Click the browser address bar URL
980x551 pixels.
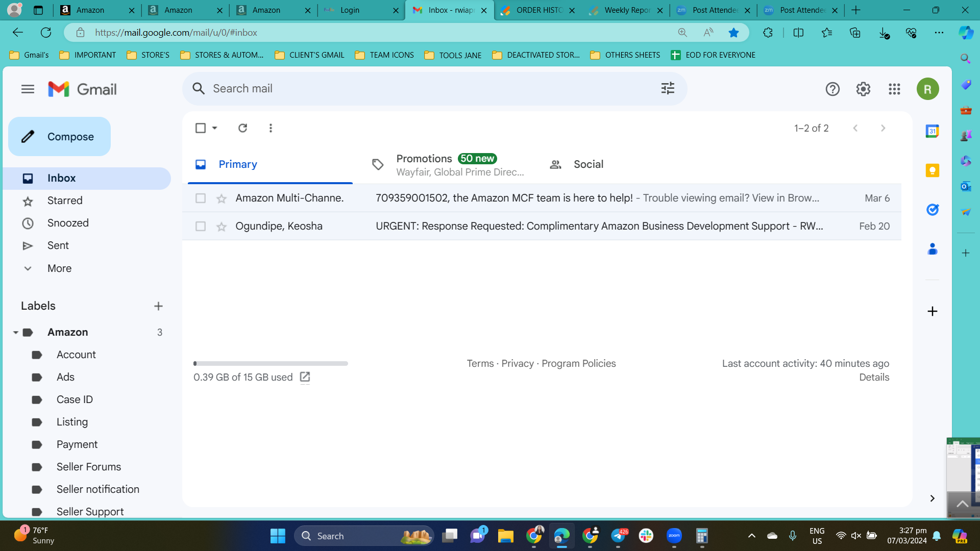(176, 33)
